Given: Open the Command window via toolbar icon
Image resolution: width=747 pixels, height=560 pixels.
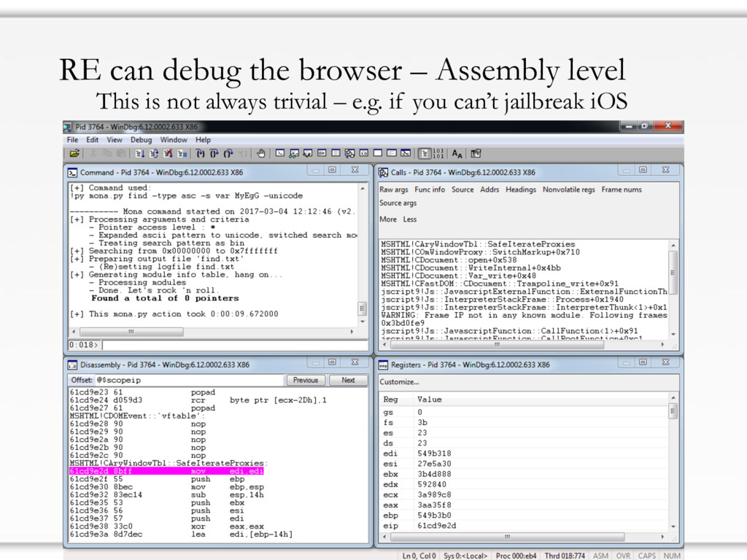Looking at the screenshot, I should 280,153.
